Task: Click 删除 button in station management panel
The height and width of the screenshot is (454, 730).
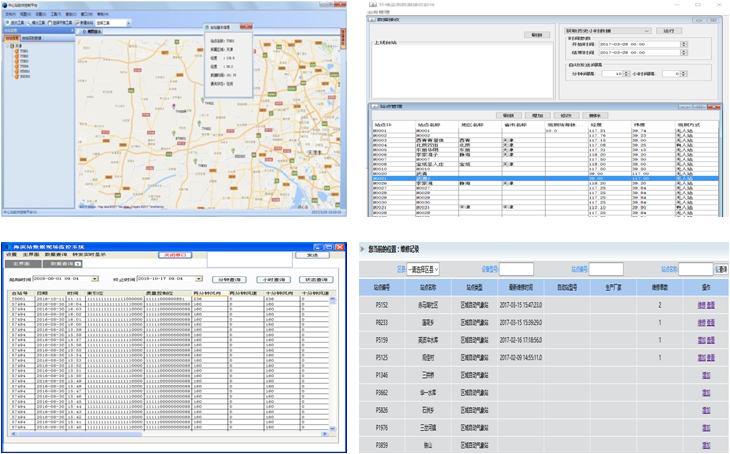Action: point(595,115)
